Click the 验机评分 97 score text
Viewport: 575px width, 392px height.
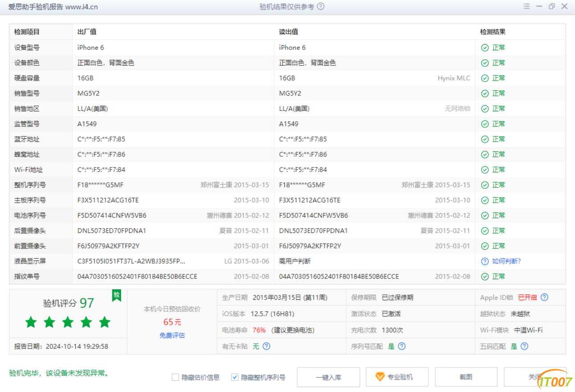pos(69,303)
